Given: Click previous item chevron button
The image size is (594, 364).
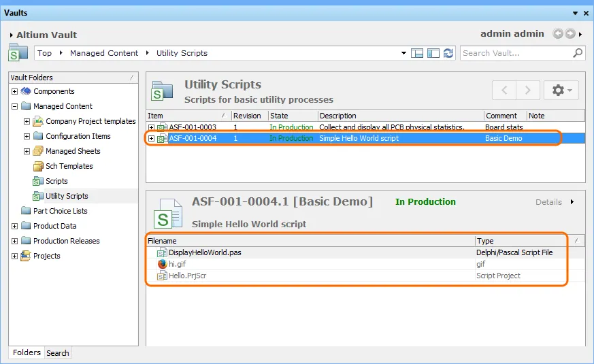Looking at the screenshot, I should (x=504, y=90).
